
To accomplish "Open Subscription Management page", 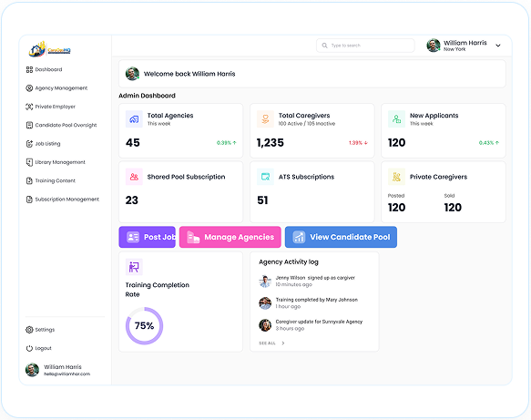I will [x=63, y=200].
